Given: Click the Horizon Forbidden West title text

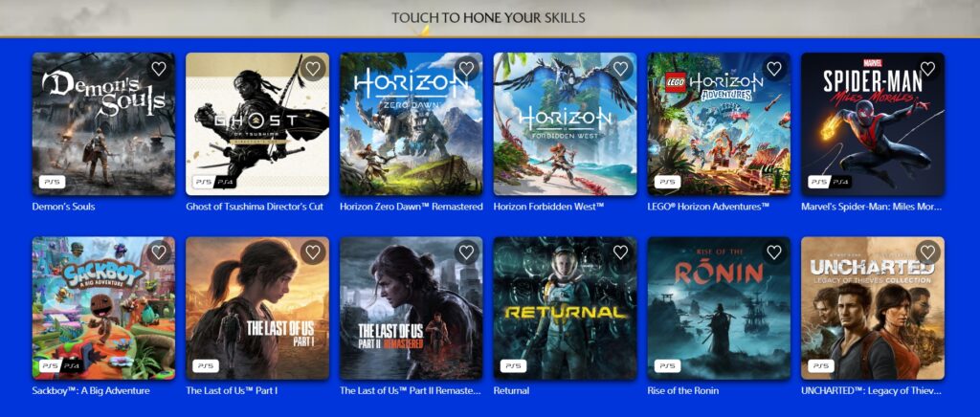Looking at the screenshot, I should 548,207.
